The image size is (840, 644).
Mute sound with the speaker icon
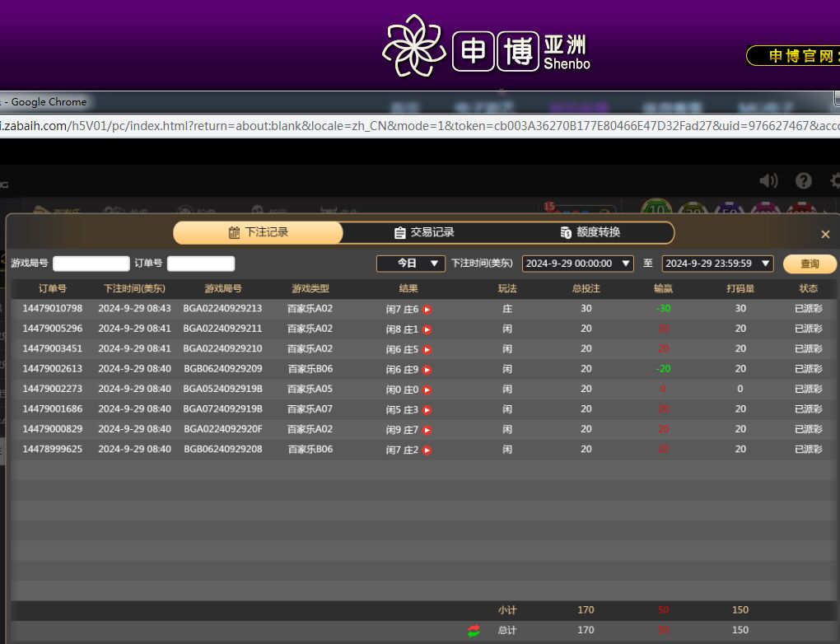click(x=768, y=181)
